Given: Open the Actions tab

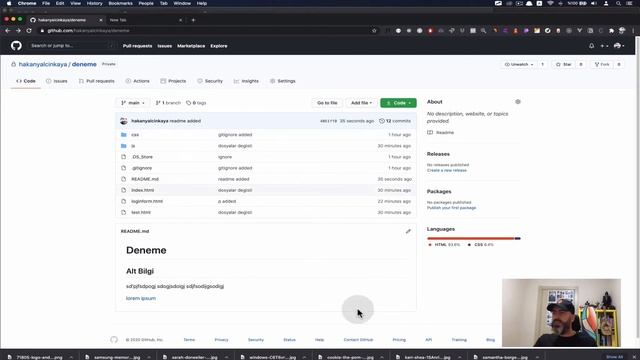Looking at the screenshot, I should pos(138,81).
